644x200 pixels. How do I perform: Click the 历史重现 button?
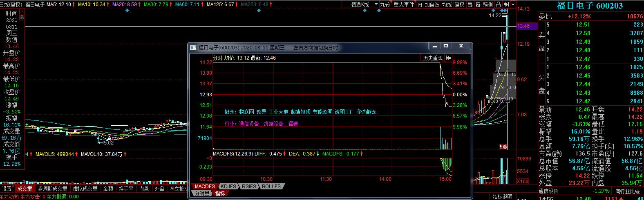point(433,58)
